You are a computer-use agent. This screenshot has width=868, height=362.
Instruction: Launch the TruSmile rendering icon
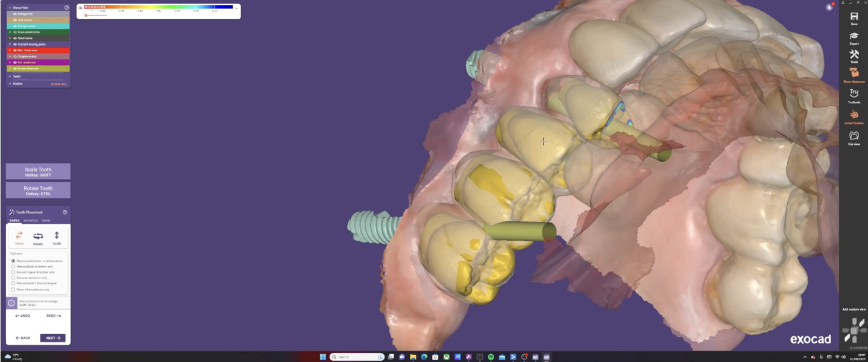click(854, 94)
